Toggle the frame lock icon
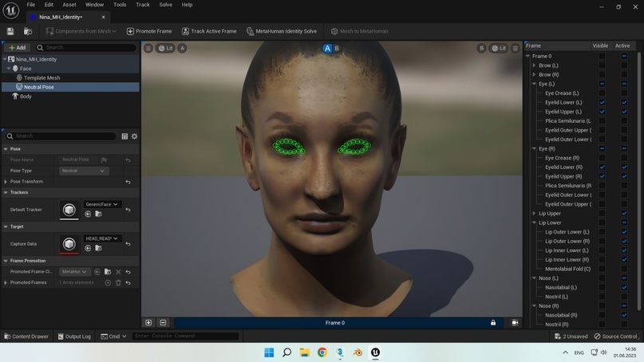The width and height of the screenshot is (644, 362). pyautogui.click(x=493, y=323)
